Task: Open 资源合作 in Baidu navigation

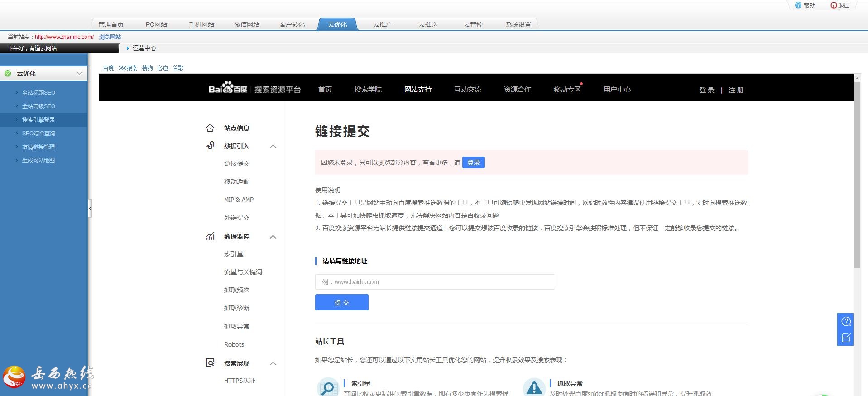Action: [x=518, y=89]
